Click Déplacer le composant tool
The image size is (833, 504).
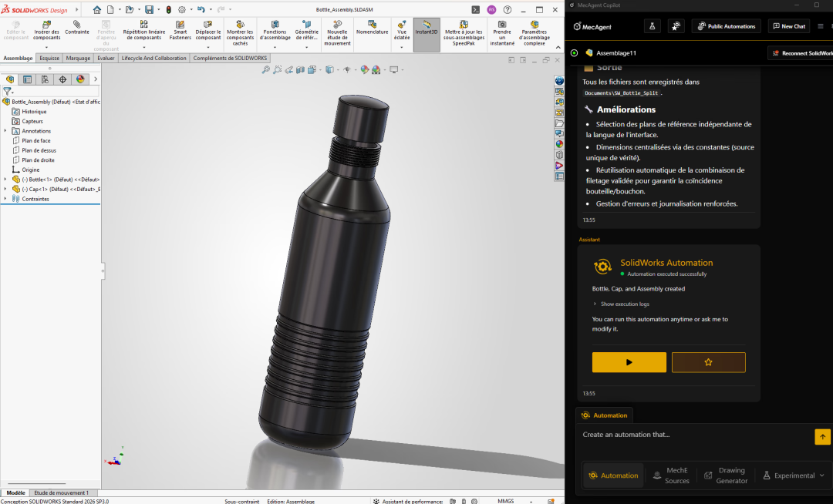pos(207,31)
